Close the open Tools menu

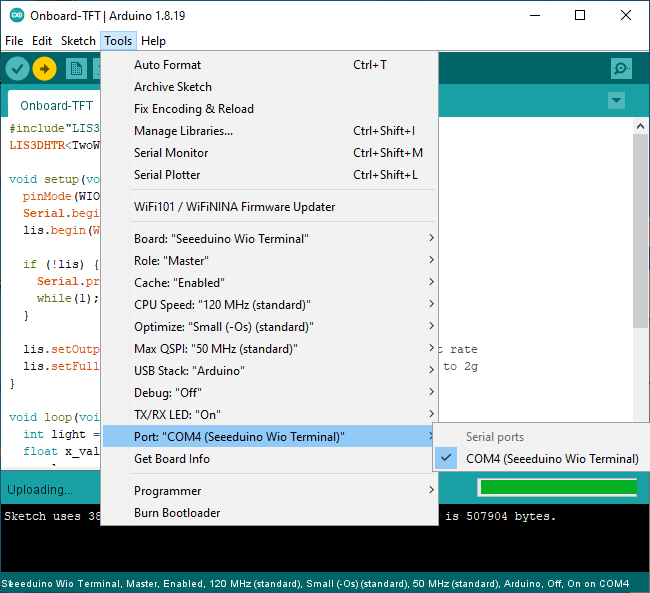(x=118, y=41)
